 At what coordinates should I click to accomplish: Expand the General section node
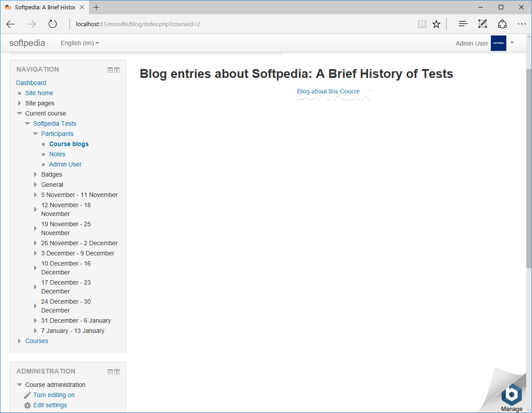click(x=35, y=185)
